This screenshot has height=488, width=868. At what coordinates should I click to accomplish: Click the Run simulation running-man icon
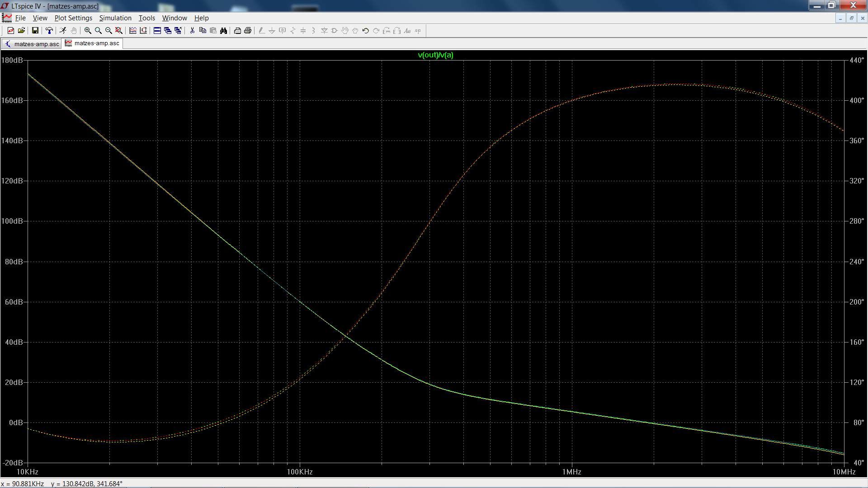(63, 31)
